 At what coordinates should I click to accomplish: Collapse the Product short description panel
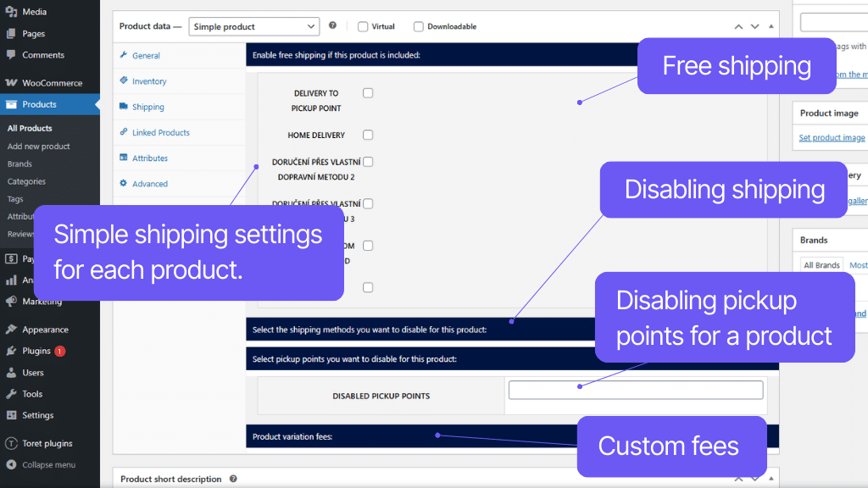pyautogui.click(x=771, y=479)
